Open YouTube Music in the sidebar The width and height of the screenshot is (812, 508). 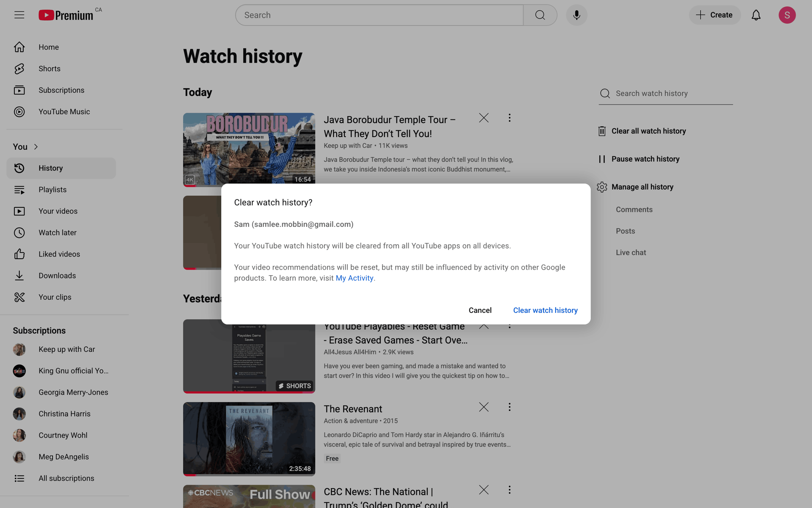61,112
